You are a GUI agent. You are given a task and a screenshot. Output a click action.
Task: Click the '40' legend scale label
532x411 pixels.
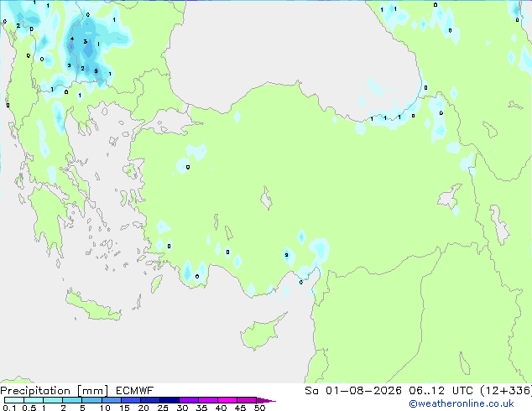(x=221, y=408)
